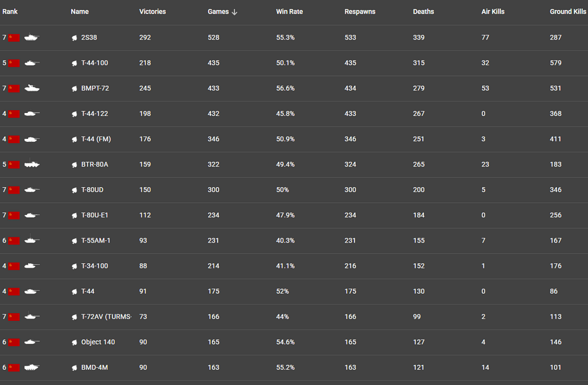The width and height of the screenshot is (588, 385).
Task: Click the 2S38 vehicle silhouette icon
Action: [32, 38]
